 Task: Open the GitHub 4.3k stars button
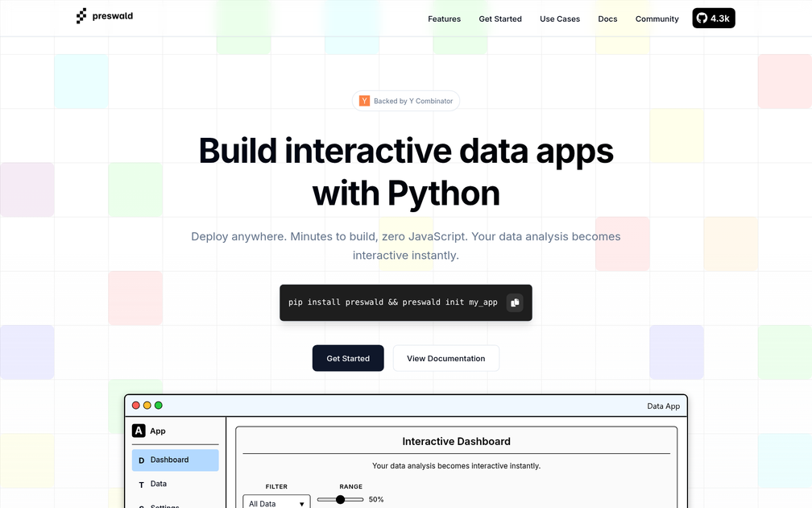click(713, 18)
